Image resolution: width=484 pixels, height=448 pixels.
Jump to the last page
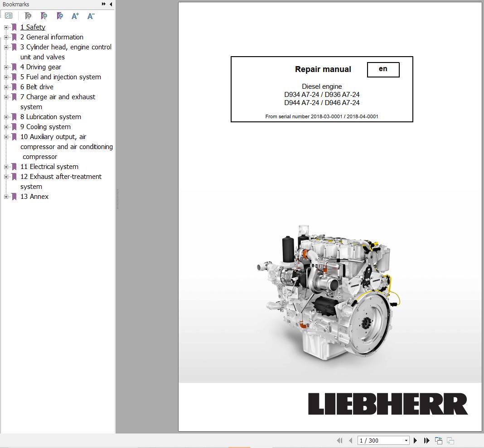[x=426, y=441]
